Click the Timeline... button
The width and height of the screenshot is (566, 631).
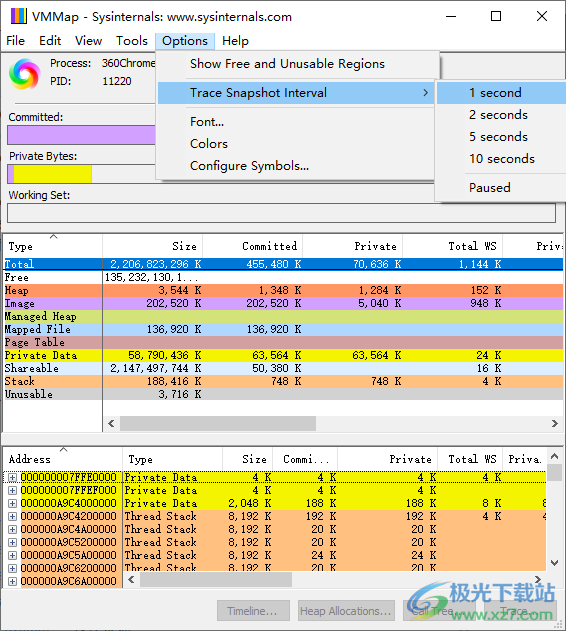(x=253, y=611)
